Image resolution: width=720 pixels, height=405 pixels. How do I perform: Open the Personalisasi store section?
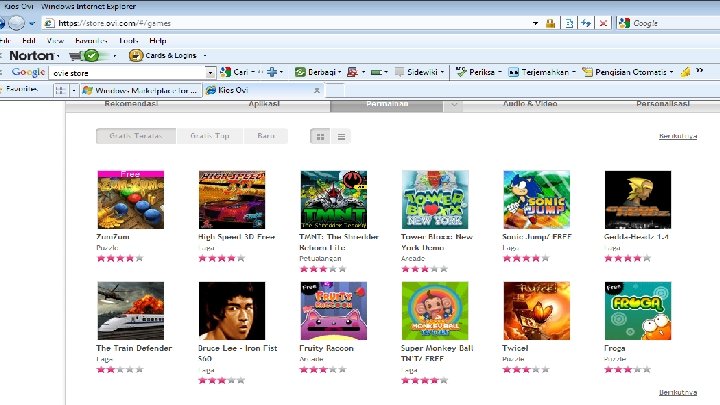coord(663,104)
